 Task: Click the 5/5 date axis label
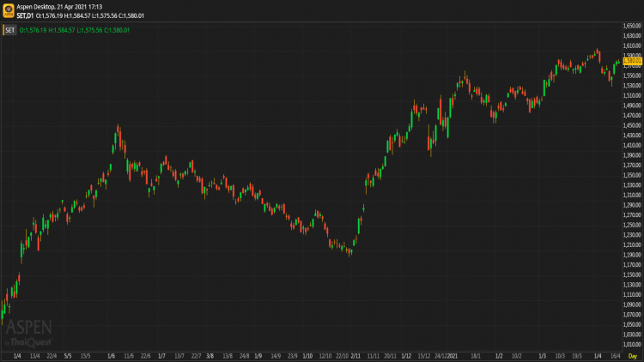(68, 356)
